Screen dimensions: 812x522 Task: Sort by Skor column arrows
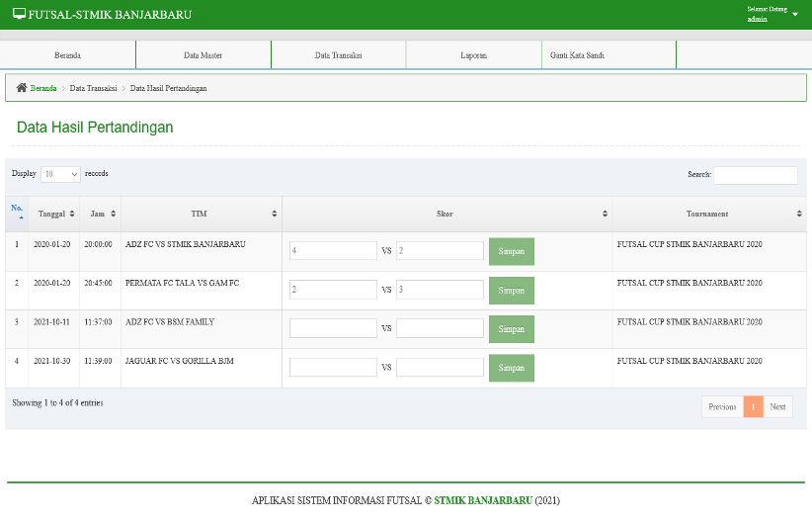(x=605, y=214)
